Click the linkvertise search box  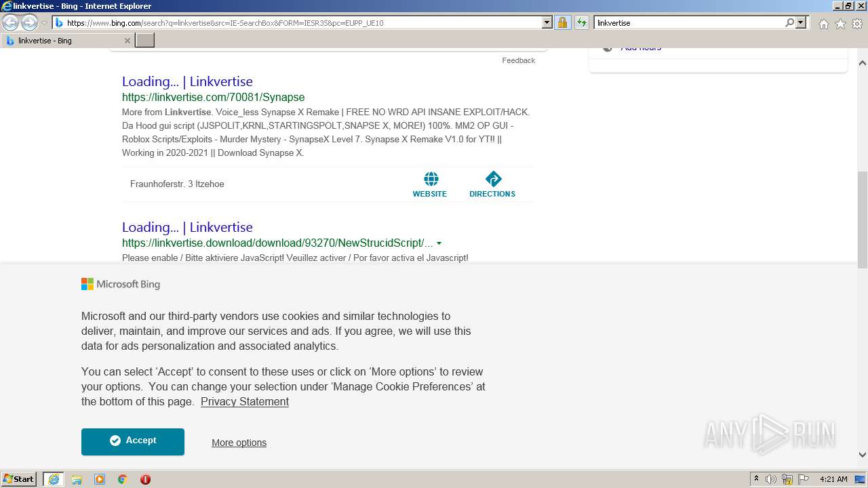(689, 22)
